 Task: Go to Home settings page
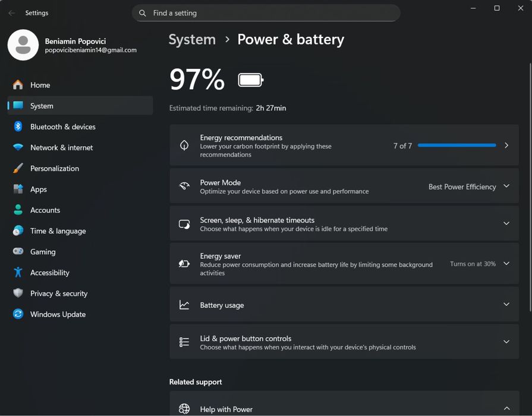coord(80,85)
